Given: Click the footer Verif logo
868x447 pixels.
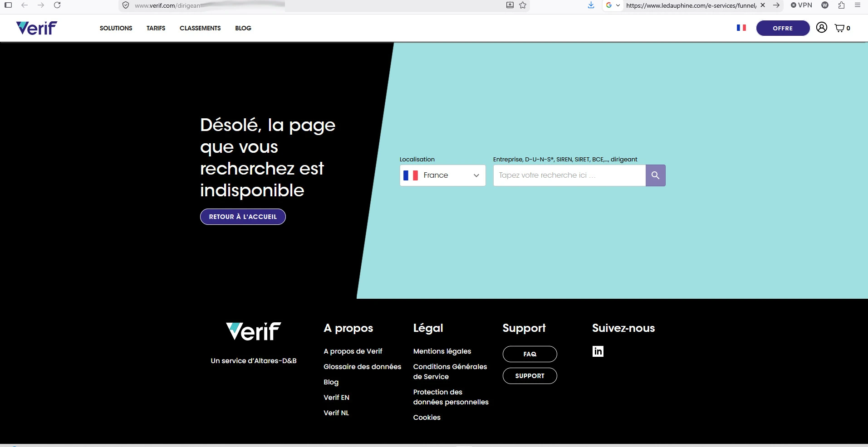Looking at the screenshot, I should point(254,331).
